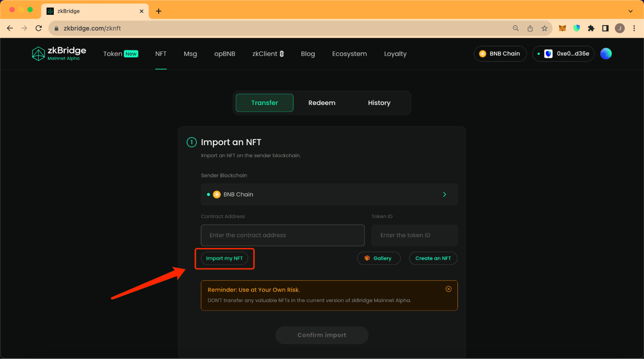Expand the tab search dropdown arrow
This screenshot has height=359, width=644.
[x=630, y=11]
